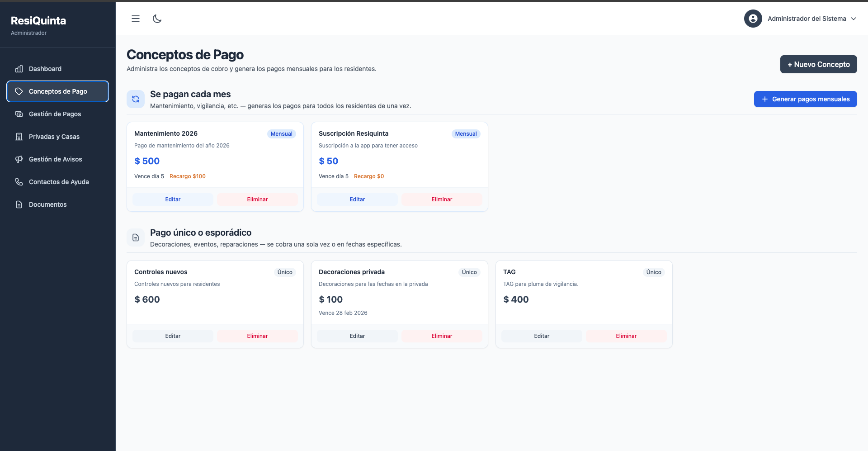Click the Gestión de Avisos megaphone icon
Screen dimensions: 868x451
19,159
